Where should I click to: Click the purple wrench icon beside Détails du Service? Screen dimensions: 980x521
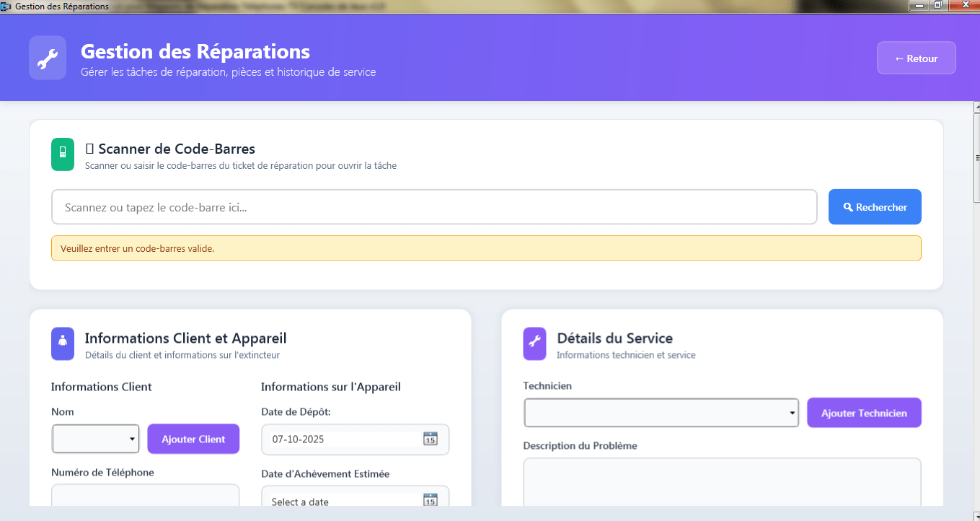click(534, 343)
